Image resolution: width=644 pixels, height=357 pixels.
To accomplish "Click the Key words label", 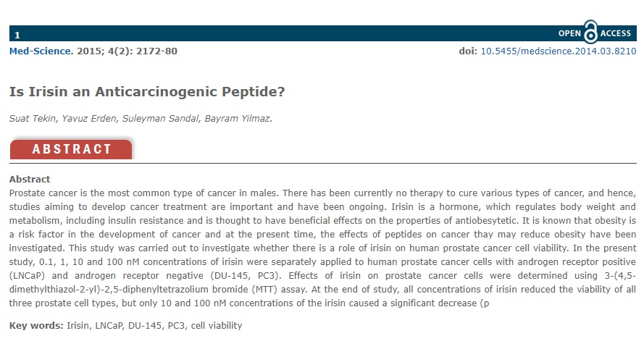I will click(36, 325).
